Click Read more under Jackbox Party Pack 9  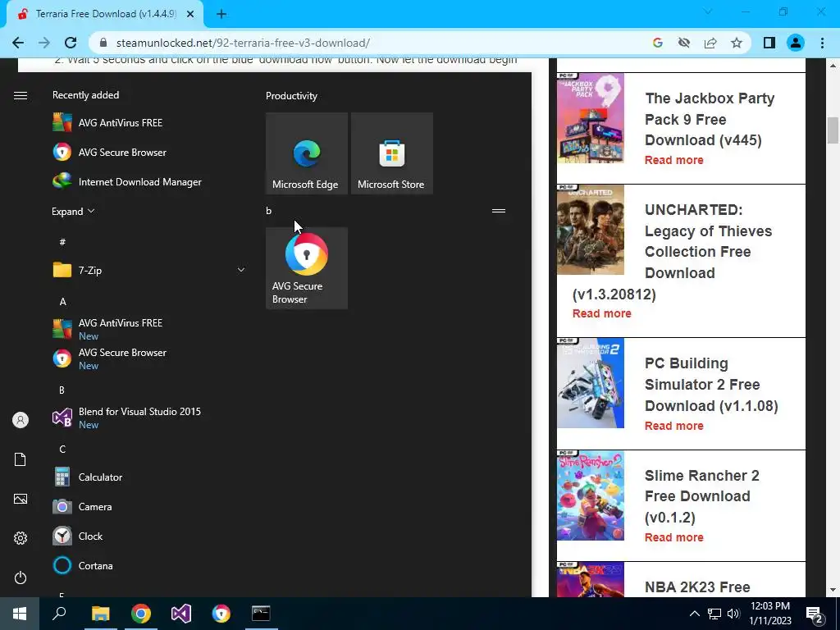point(674,160)
